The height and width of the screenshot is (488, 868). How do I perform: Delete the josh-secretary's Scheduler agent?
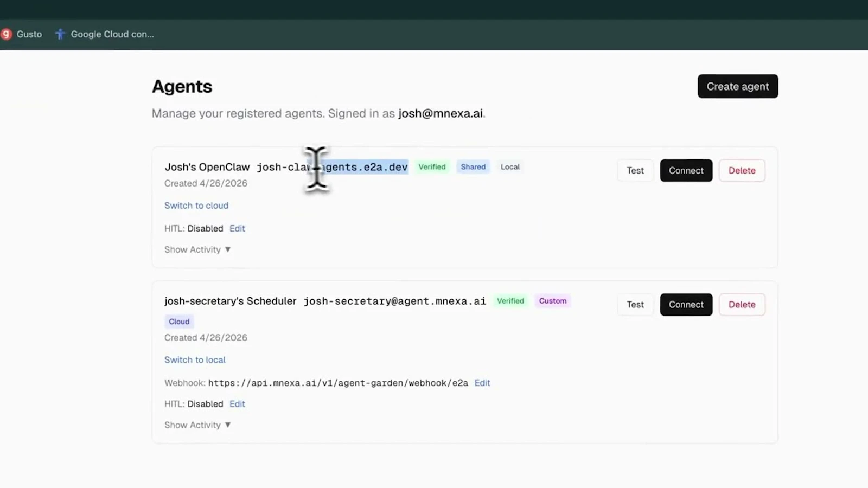point(742,304)
